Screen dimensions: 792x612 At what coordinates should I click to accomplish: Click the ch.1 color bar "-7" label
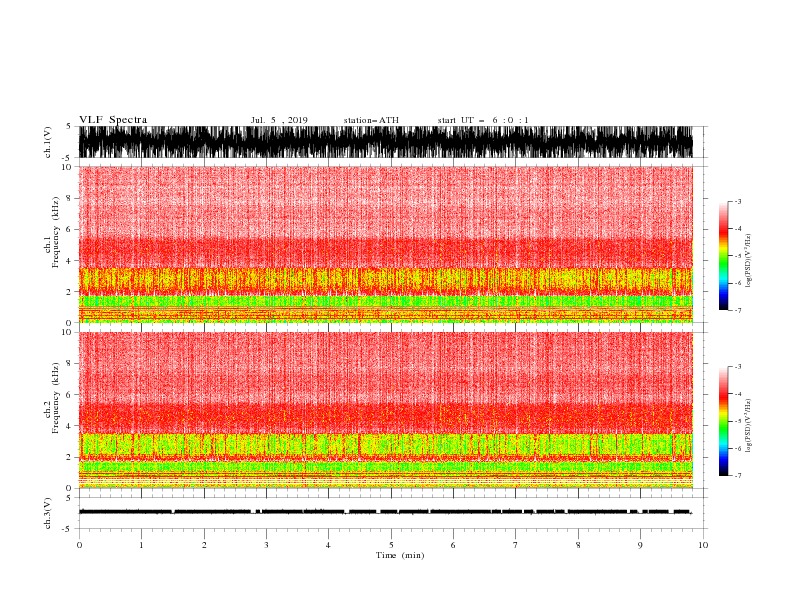738,310
